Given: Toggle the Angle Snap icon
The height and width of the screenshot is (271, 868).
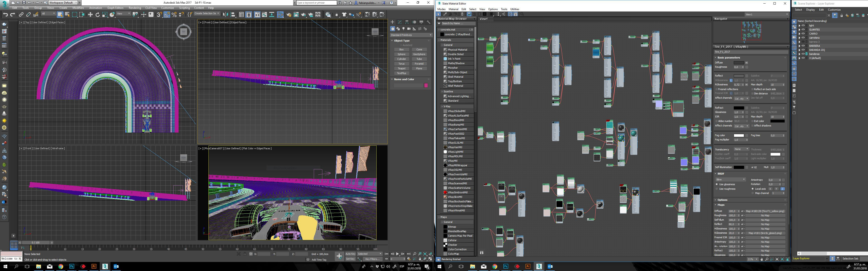Looking at the screenshot, I should click(x=167, y=14).
